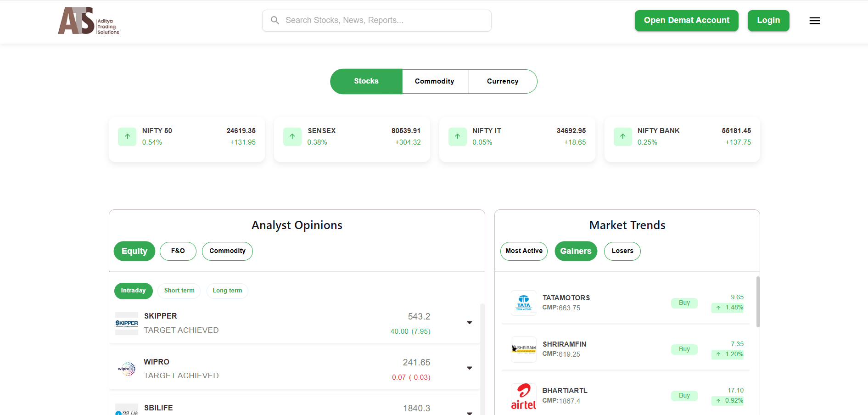Expand the SBILIFE opinion row
This screenshot has width=868, height=415.
coord(469,413)
